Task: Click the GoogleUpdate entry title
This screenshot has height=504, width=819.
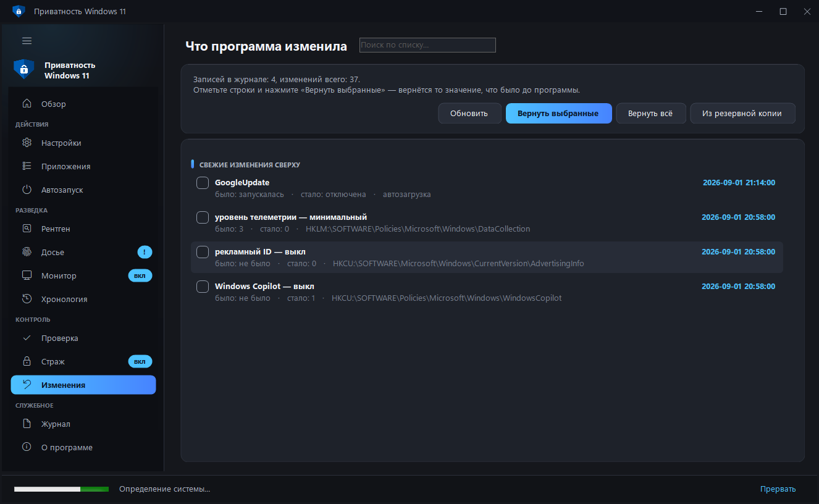Action: coord(242,182)
